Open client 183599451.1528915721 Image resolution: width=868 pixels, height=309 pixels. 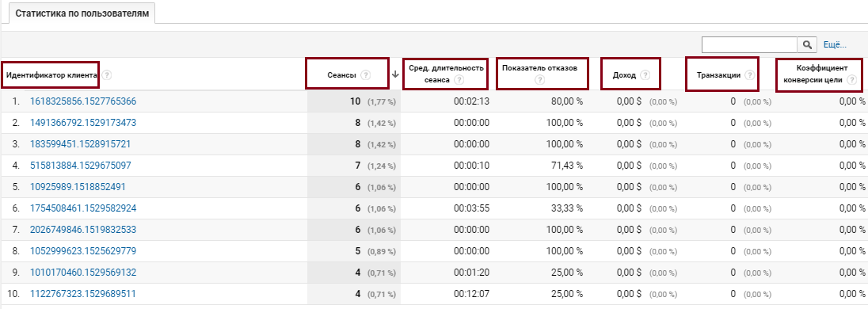[x=80, y=144]
